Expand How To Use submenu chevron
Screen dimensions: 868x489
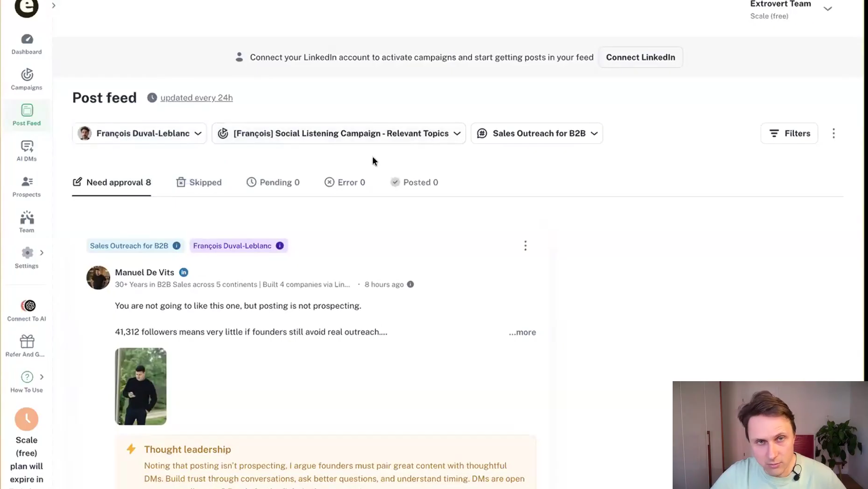42,377
